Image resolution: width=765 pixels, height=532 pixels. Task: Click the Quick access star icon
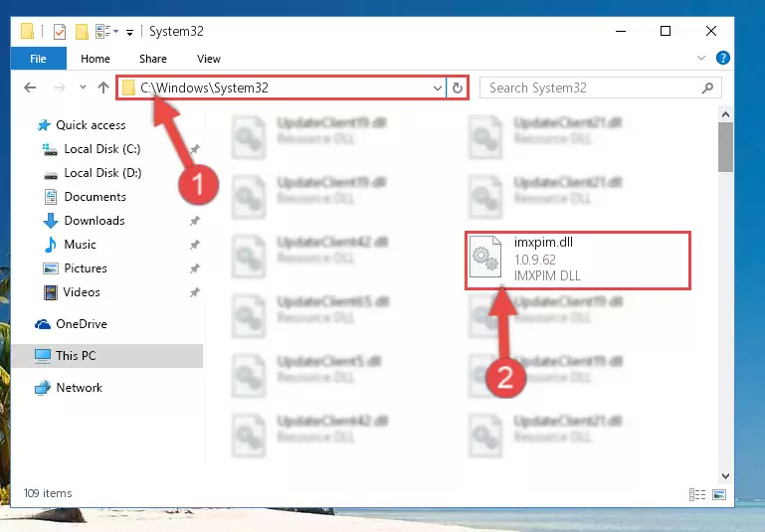pos(44,125)
